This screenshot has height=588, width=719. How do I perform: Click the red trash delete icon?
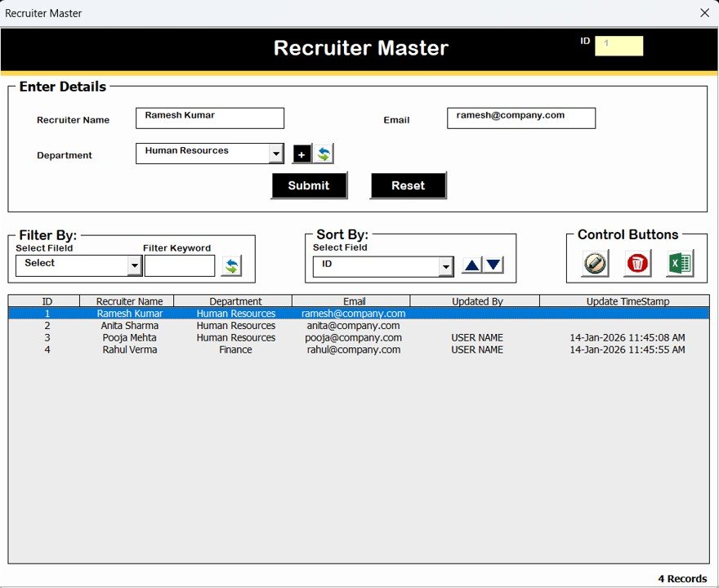tap(636, 263)
